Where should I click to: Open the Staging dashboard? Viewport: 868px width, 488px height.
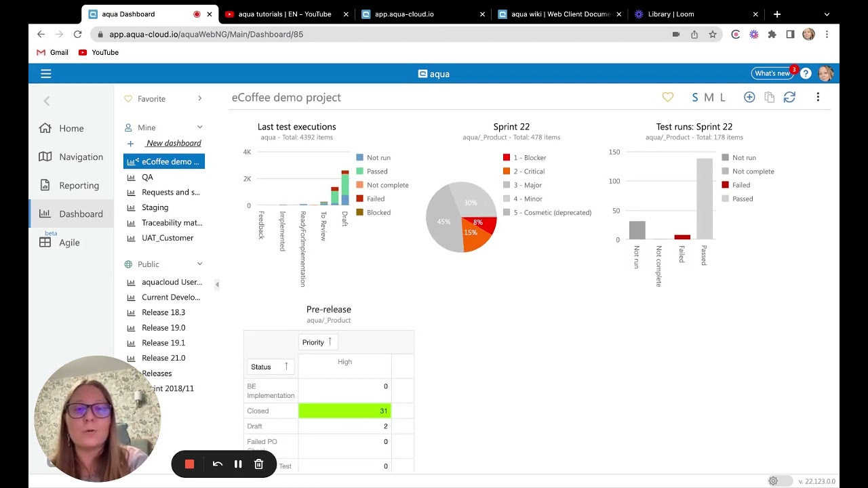pyautogui.click(x=155, y=207)
